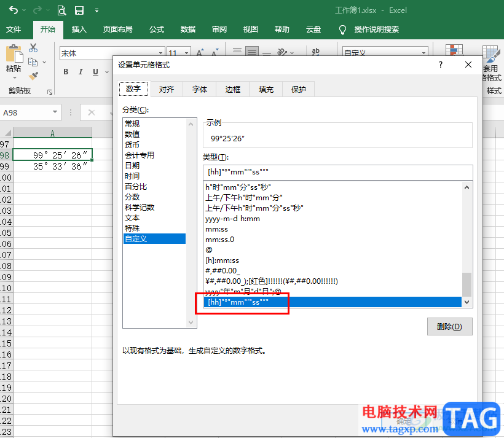Click the orientation text angle icon
The image size is (504, 438).
[283, 52]
